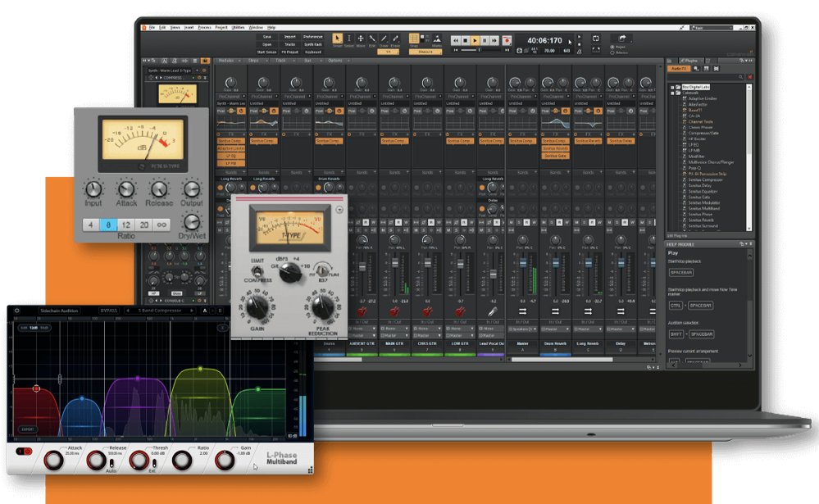Open the Utilities menu
The width and height of the screenshot is (819, 504).
pos(239,27)
